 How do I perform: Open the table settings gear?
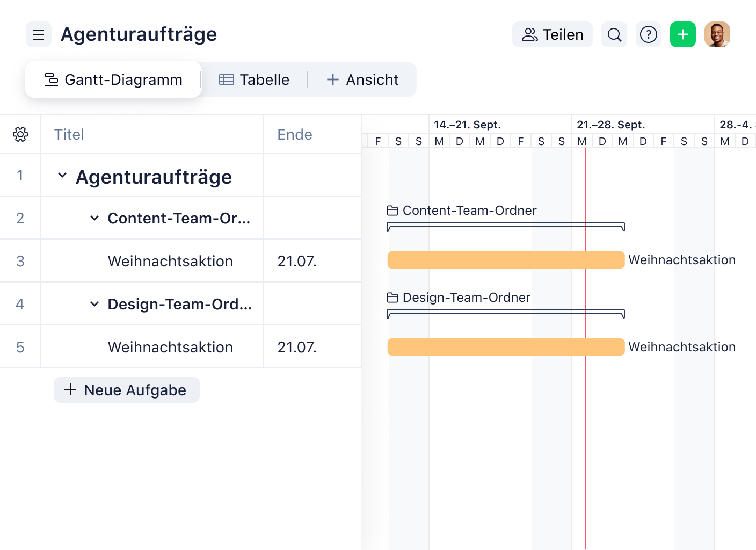tap(20, 134)
